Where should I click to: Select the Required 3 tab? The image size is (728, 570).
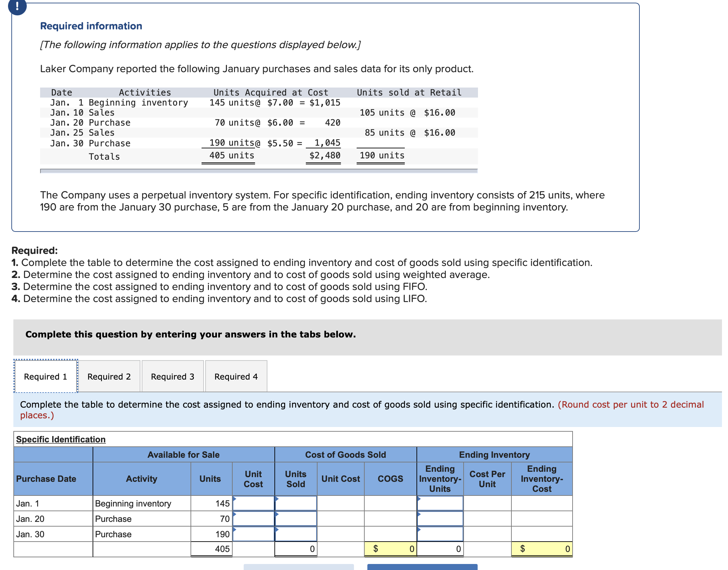pyautogui.click(x=172, y=377)
